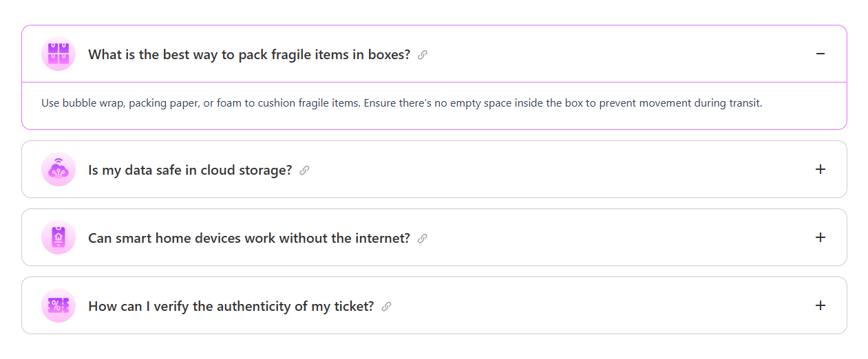
Task: Click the discount ticket icon
Action: pos(59,306)
